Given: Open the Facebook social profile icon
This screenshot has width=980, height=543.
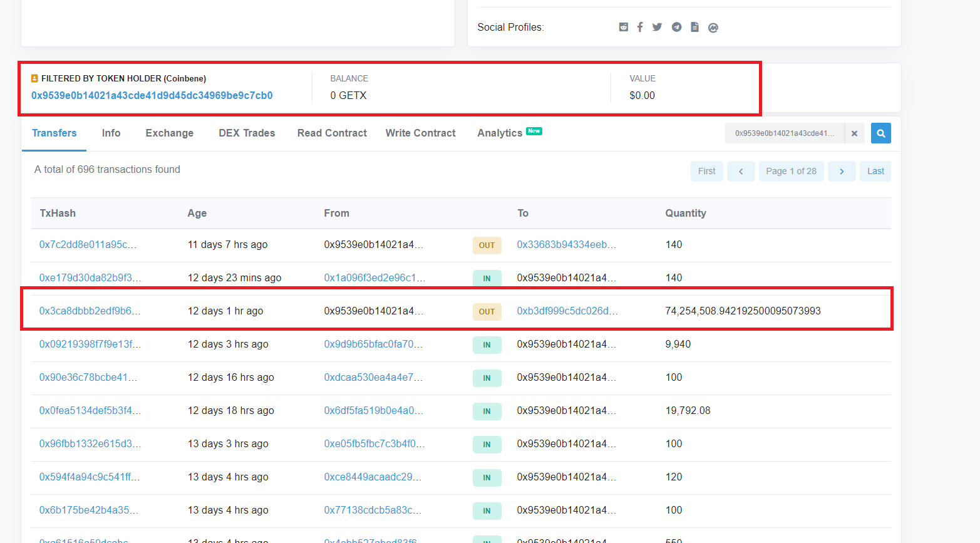Looking at the screenshot, I should tap(640, 27).
